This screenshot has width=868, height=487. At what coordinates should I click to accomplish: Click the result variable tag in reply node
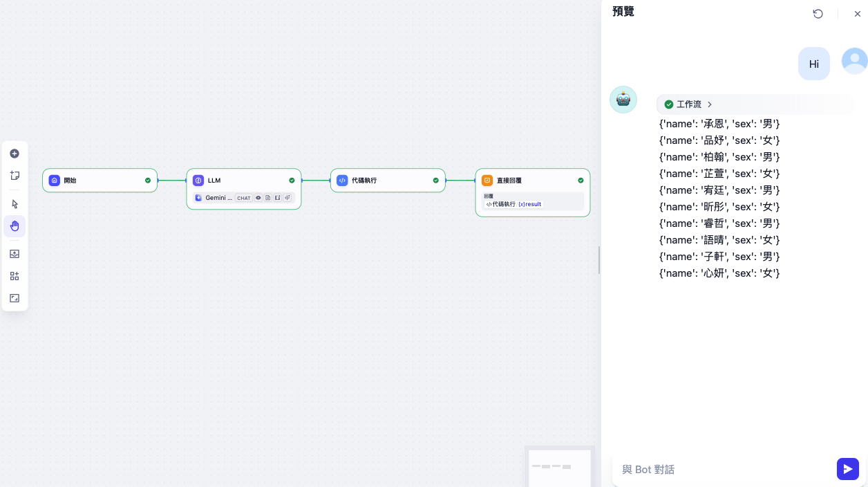coord(530,204)
